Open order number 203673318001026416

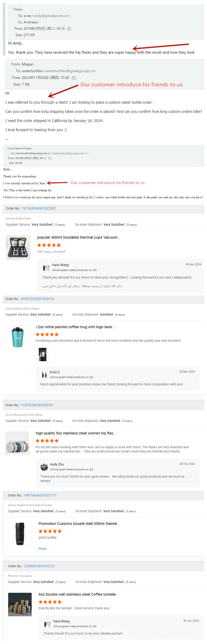(x=37, y=299)
